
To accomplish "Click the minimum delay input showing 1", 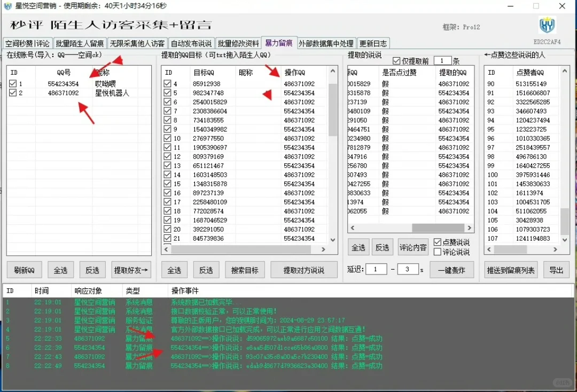I will (376, 269).
